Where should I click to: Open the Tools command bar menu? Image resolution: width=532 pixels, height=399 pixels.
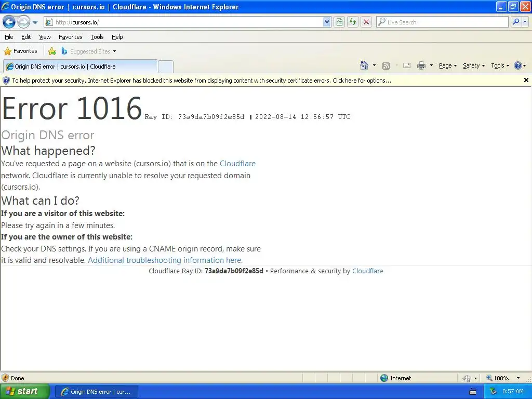point(500,65)
